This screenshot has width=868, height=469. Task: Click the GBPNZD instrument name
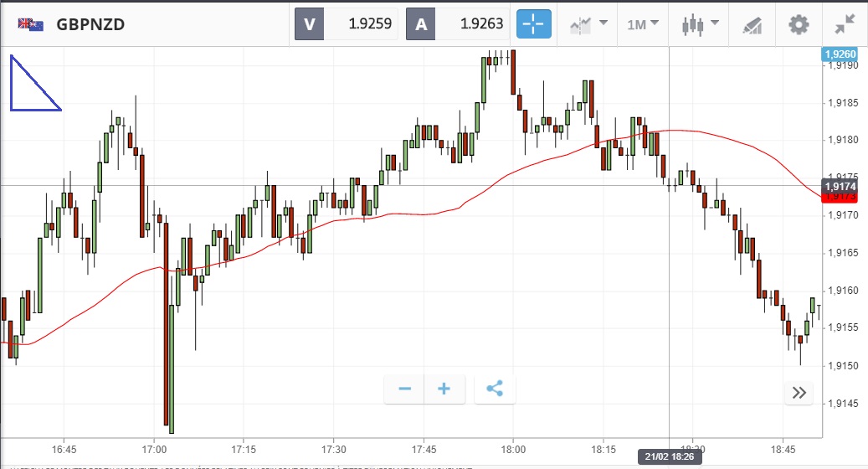pos(90,24)
